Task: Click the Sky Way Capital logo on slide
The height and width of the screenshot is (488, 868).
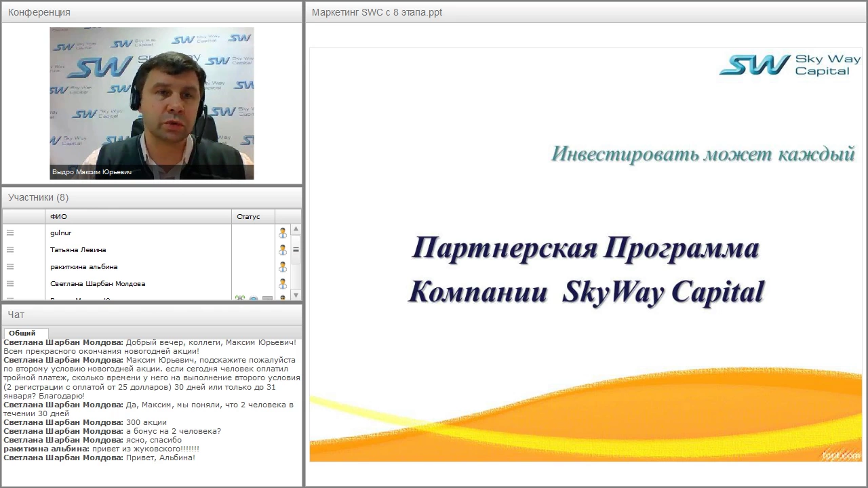Action: (790, 65)
